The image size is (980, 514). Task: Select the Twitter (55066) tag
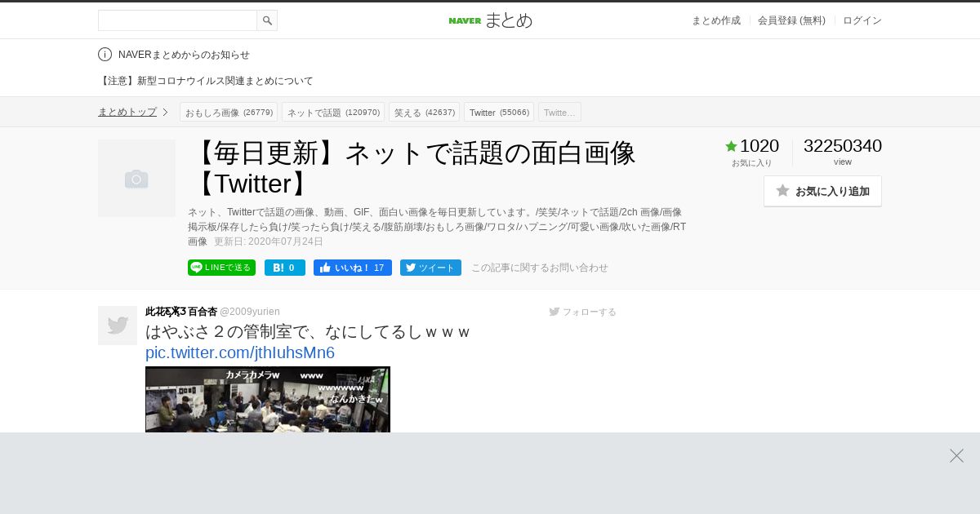click(x=499, y=112)
